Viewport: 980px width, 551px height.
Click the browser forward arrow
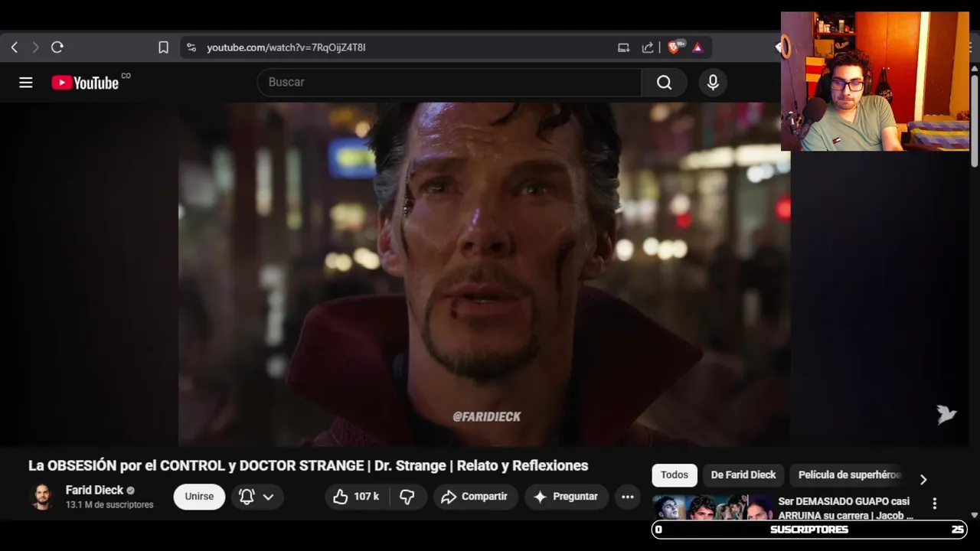(x=35, y=47)
